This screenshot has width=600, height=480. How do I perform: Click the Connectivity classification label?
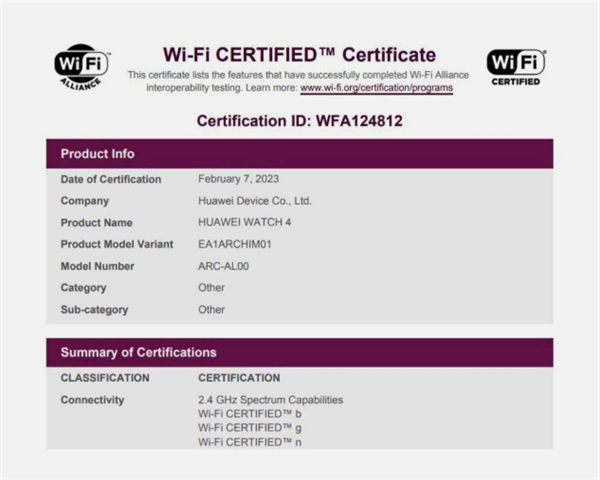92,400
